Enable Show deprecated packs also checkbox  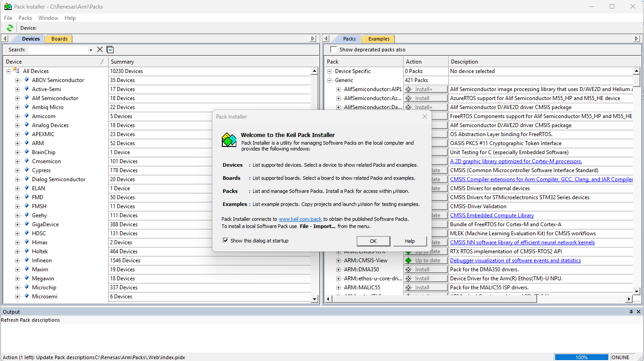pyautogui.click(x=334, y=50)
